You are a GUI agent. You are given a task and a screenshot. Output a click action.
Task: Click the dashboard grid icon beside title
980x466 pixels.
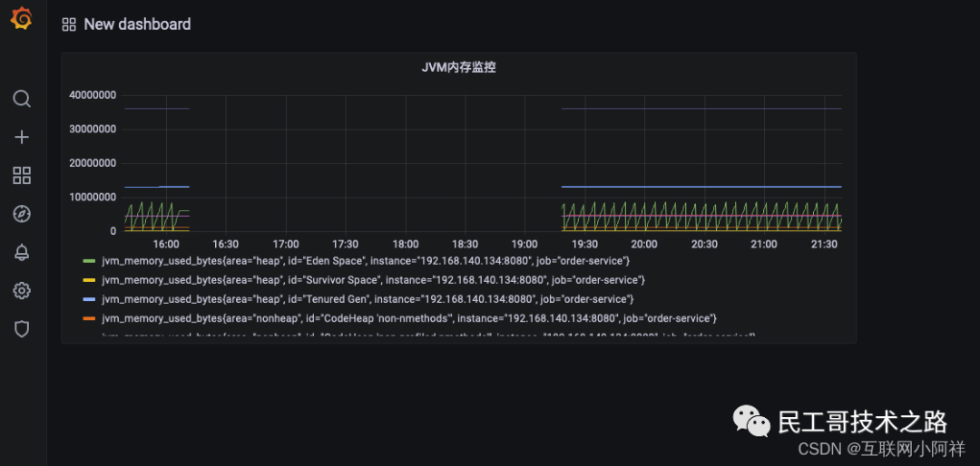69,24
